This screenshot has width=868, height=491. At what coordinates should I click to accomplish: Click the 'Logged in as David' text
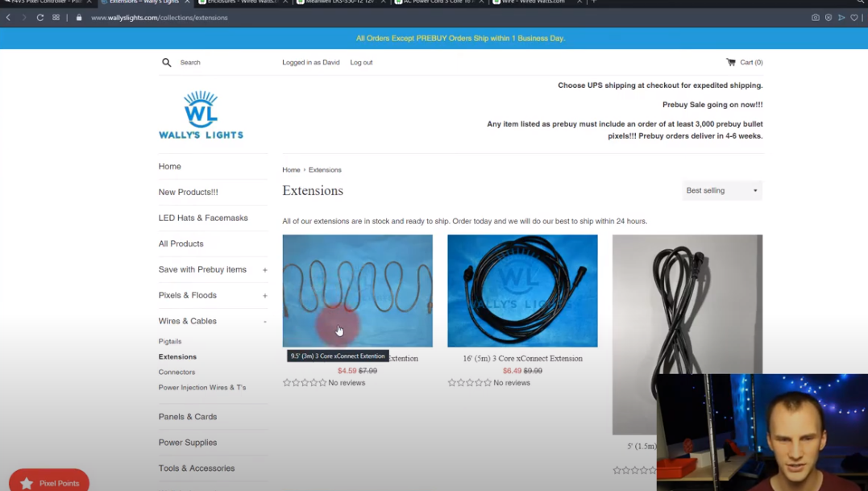[310, 63]
